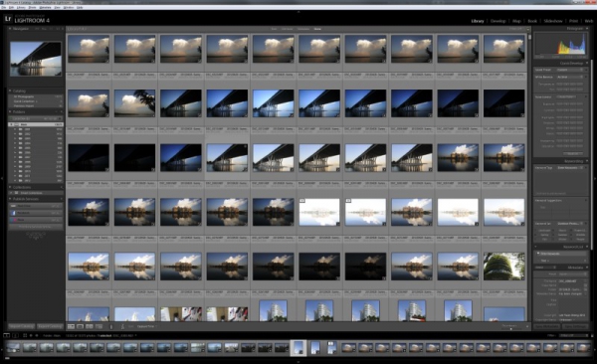Image resolution: width=597 pixels, height=364 pixels.
Task: Click the Facebook publish service icon
Action: (x=13, y=213)
